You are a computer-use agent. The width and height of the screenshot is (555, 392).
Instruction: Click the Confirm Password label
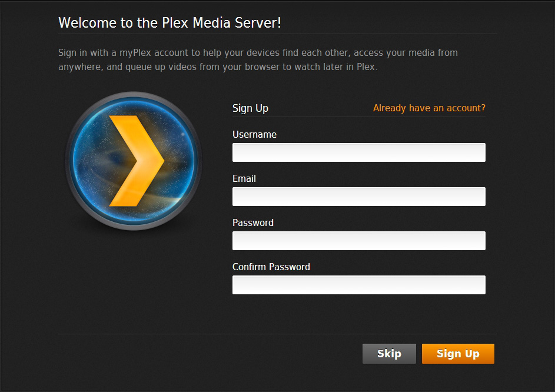(x=271, y=267)
